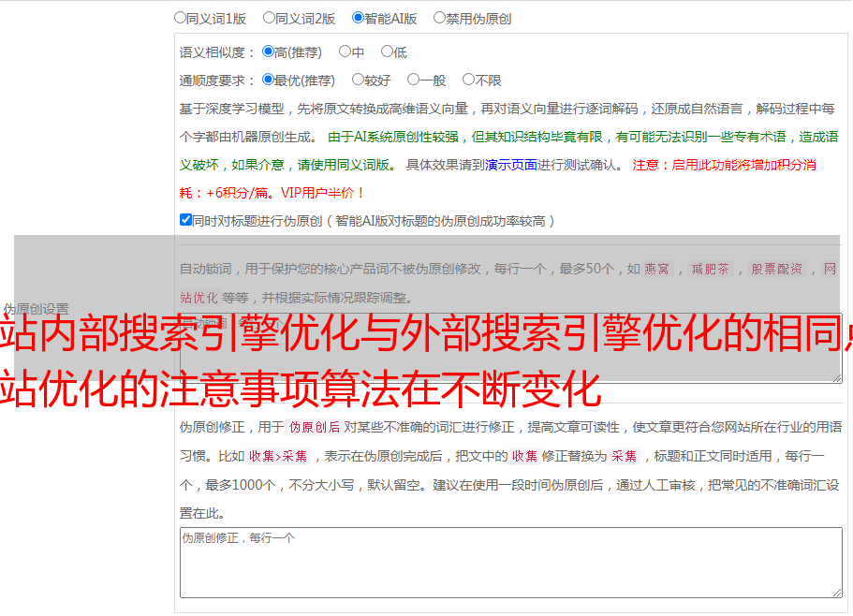Select the 同义词2版 radio option

tap(269, 18)
